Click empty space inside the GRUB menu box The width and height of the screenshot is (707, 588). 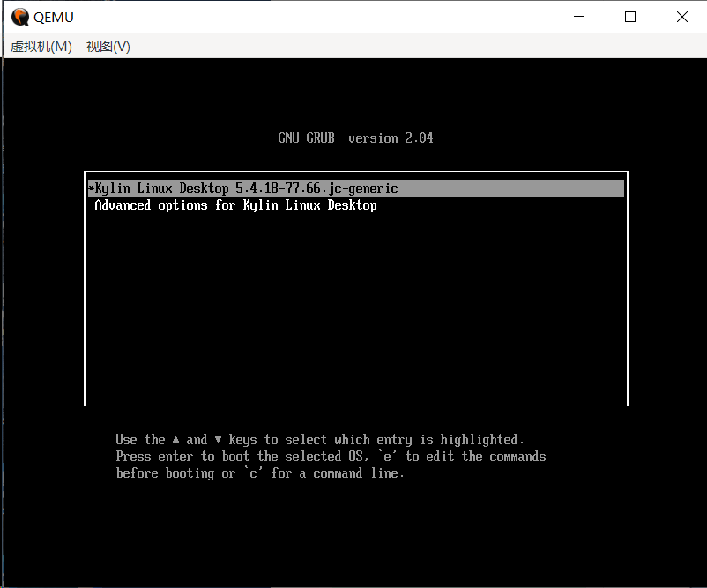click(355, 309)
